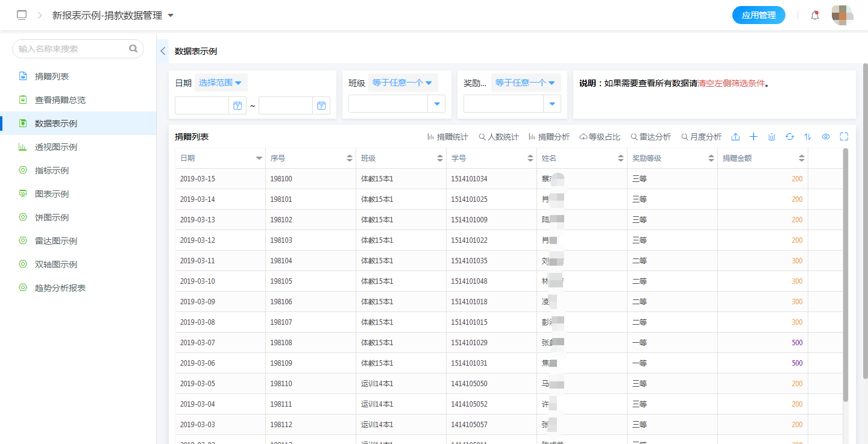This screenshot has height=444, width=868.
Task: Click the start date input field
Action: click(x=202, y=105)
